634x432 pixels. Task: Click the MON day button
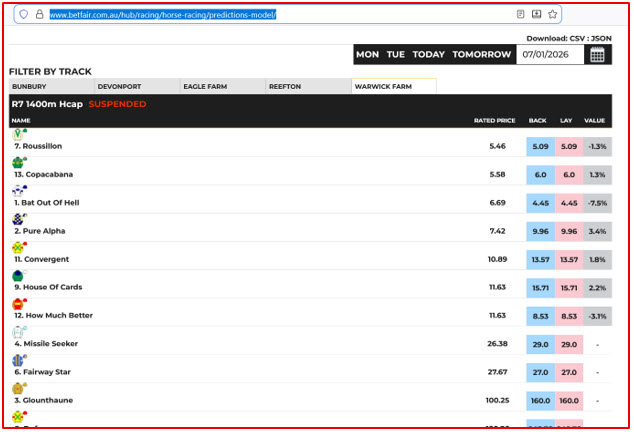[x=367, y=55]
